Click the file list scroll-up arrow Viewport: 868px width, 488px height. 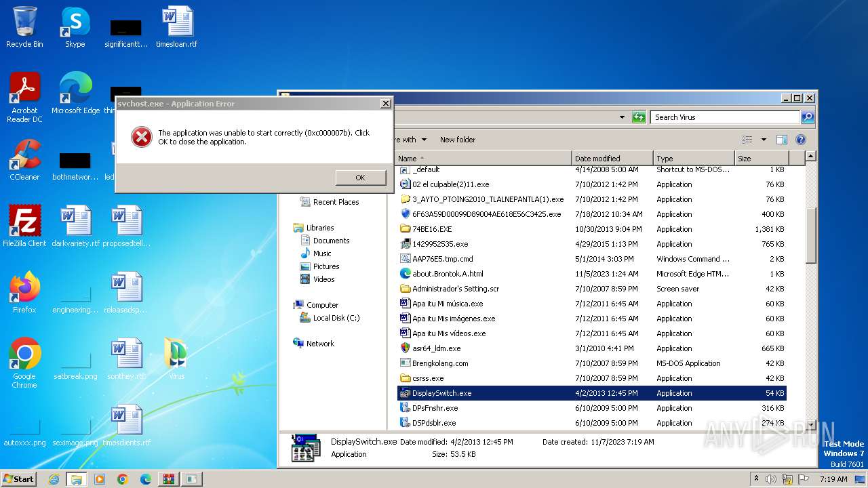pos(811,157)
